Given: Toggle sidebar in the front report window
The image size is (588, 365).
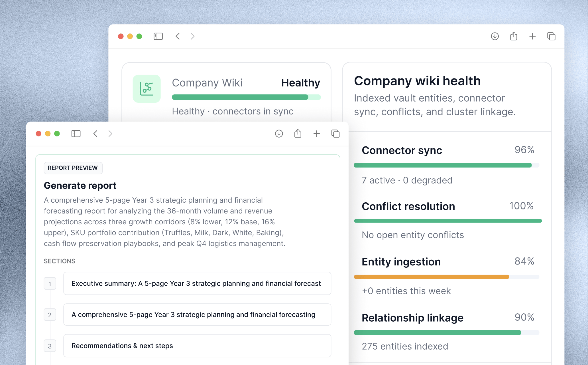Looking at the screenshot, I should point(76,134).
